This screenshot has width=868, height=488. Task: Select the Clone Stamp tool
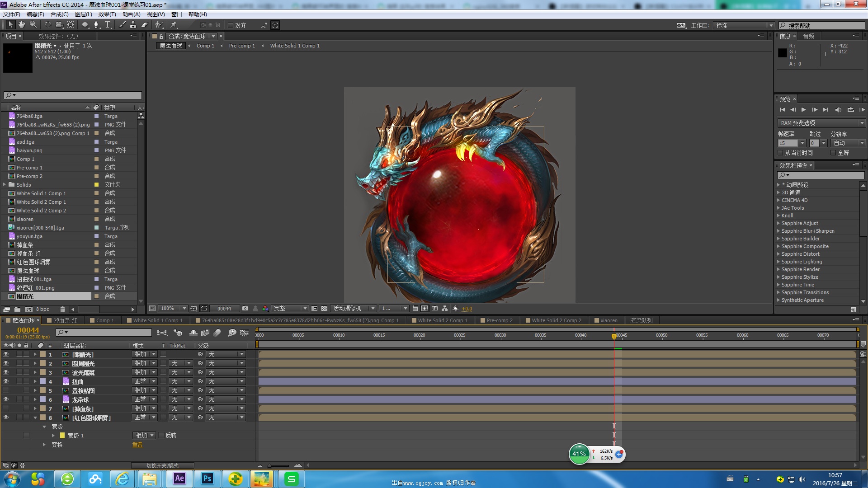(x=133, y=25)
